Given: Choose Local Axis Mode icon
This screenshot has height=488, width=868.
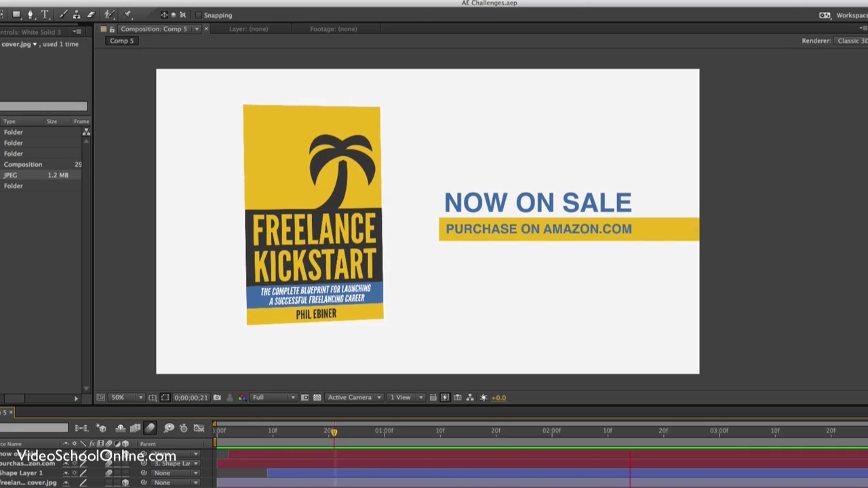Looking at the screenshot, I should pyautogui.click(x=164, y=15).
